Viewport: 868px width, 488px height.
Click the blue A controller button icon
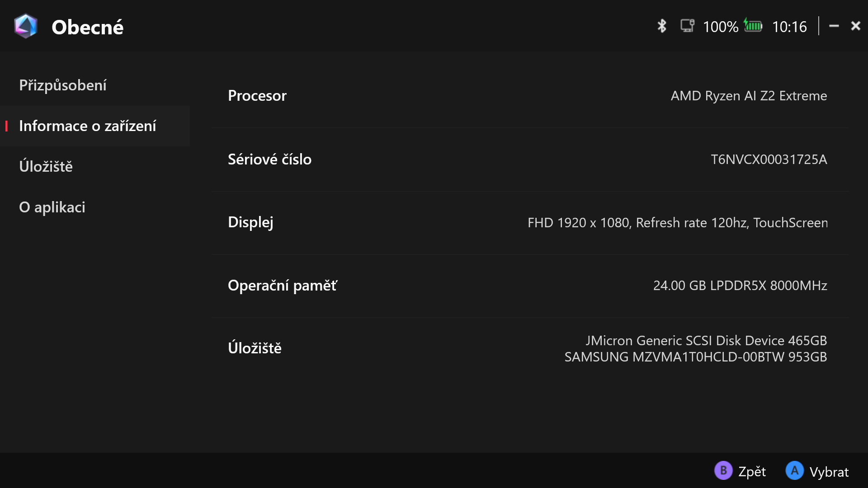[794, 471]
